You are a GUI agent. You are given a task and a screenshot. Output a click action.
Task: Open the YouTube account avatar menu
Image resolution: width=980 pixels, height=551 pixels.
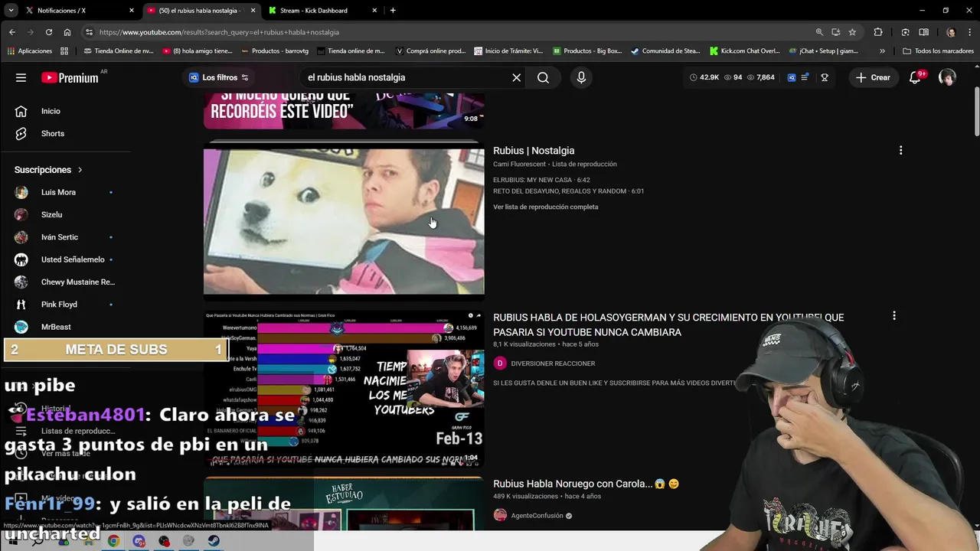tap(947, 77)
